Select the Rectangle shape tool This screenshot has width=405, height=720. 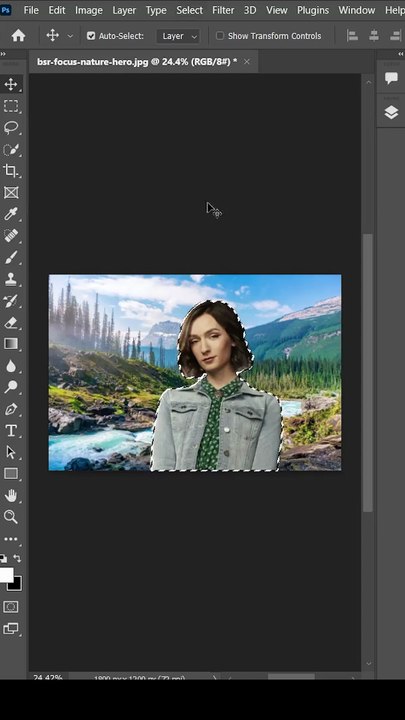[x=11, y=474]
